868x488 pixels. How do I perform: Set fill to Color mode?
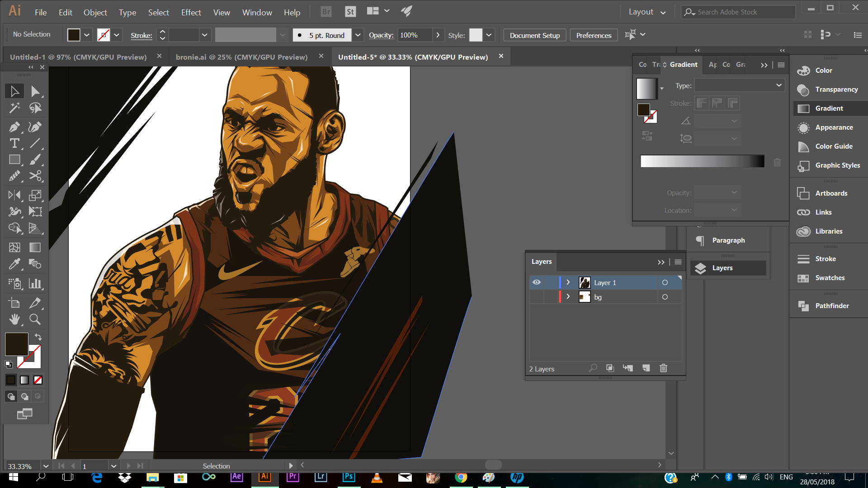(x=11, y=380)
